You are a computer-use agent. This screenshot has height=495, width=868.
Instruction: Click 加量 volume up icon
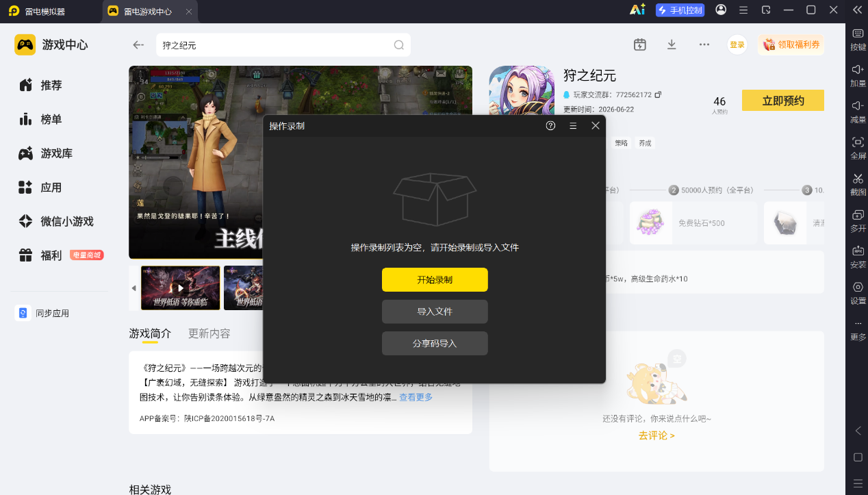point(858,75)
